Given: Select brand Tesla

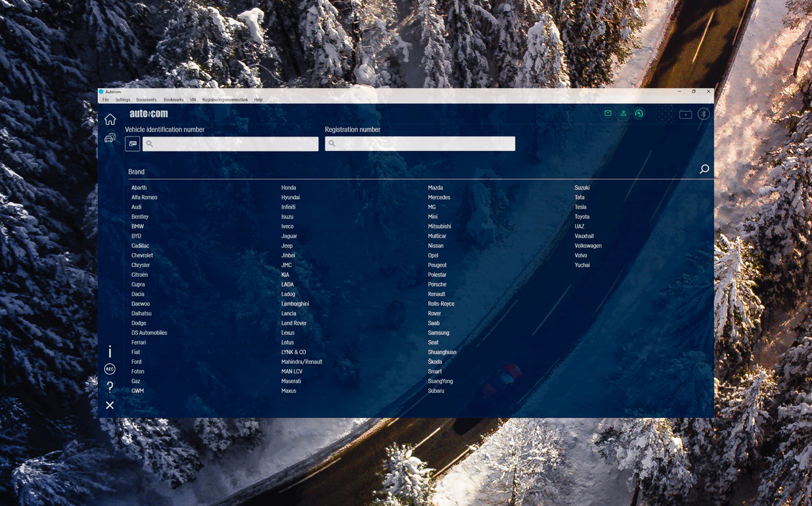Looking at the screenshot, I should 581,207.
